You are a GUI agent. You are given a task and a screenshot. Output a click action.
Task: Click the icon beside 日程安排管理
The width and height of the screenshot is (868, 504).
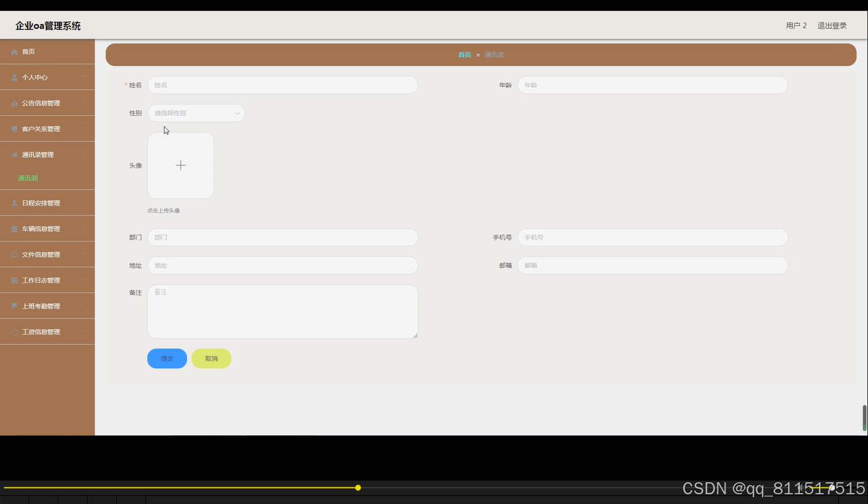[14, 203]
